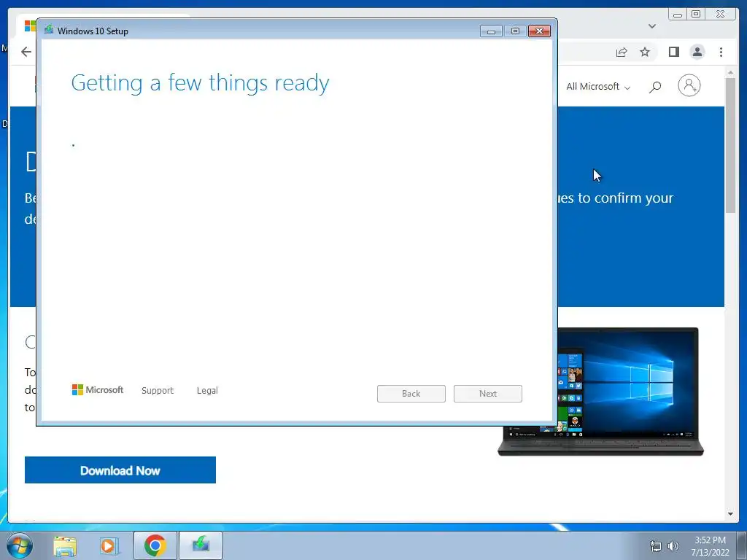Viewport: 747px width, 560px height.
Task: Click the Show desktop strip
Action: coord(742,545)
